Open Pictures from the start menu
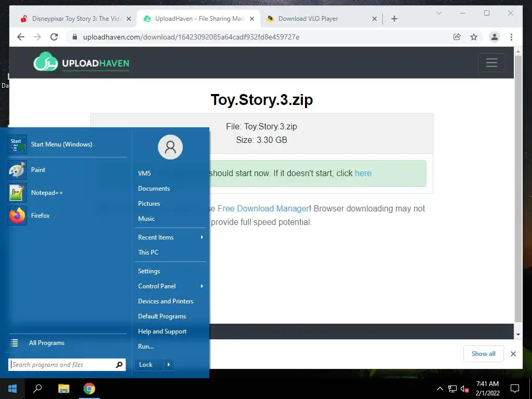532x399 pixels. tap(149, 204)
